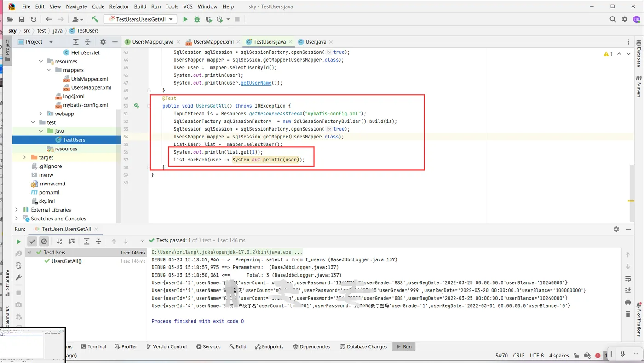Open the Profiler tool window
Image resolution: width=644 pixels, height=363 pixels.
tap(125, 346)
